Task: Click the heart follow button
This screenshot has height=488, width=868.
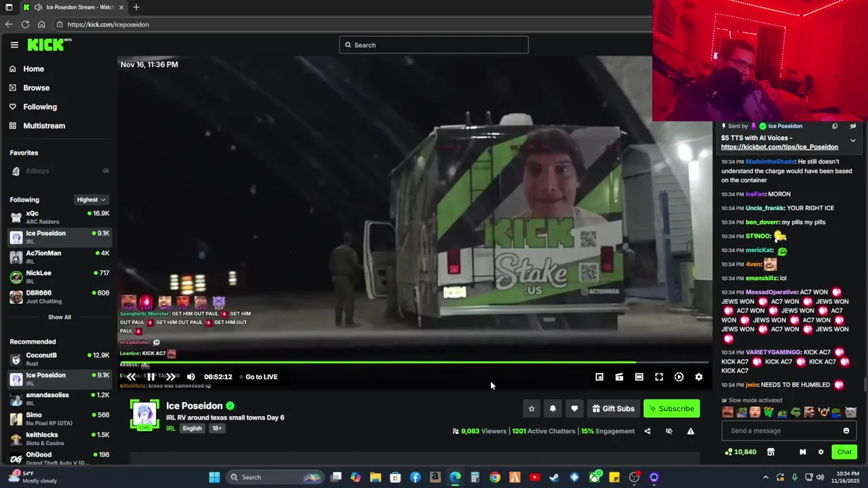Action: pos(574,409)
